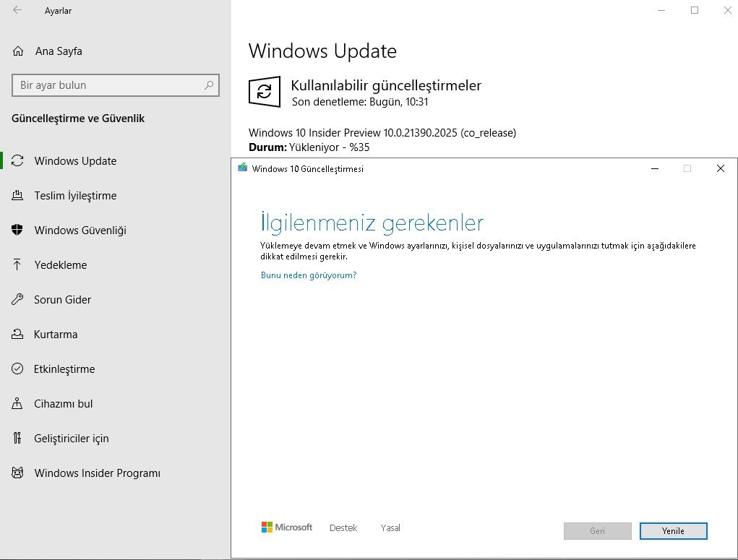Screen dimensions: 738x560
Task: Click the Windows 10 Insider Preview build text
Action: [x=382, y=133]
